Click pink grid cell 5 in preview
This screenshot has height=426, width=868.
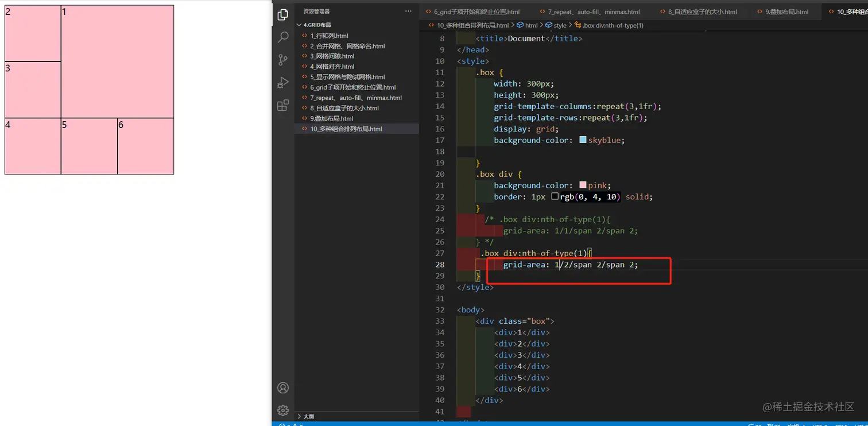click(x=89, y=146)
